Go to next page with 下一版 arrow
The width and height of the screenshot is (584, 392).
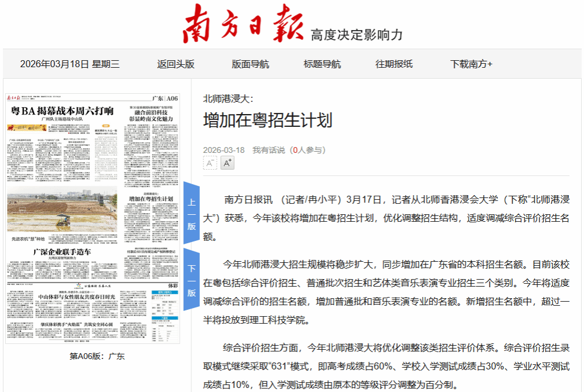[191, 280]
